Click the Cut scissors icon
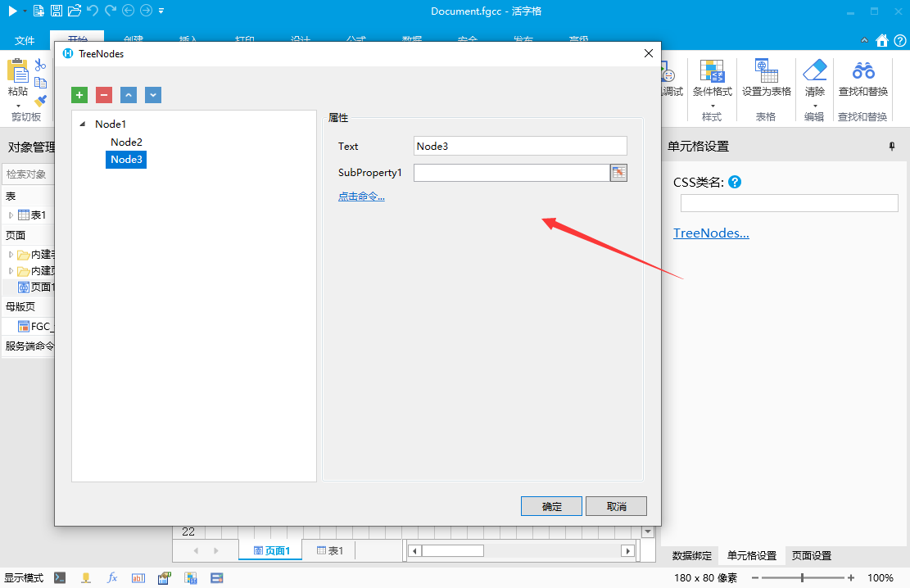This screenshot has width=910, height=588. coord(40,65)
